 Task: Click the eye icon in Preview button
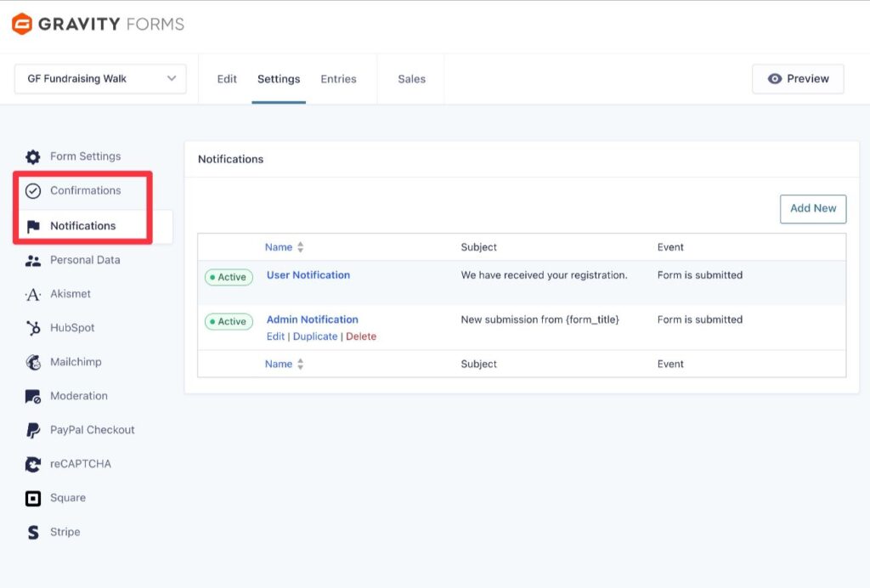[x=775, y=79]
